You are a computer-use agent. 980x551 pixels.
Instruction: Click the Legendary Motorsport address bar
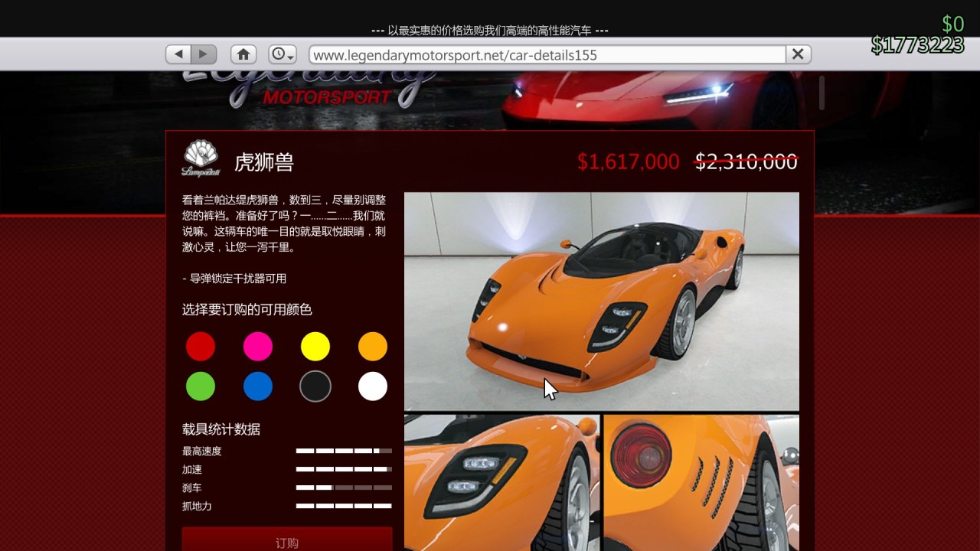click(x=547, y=54)
